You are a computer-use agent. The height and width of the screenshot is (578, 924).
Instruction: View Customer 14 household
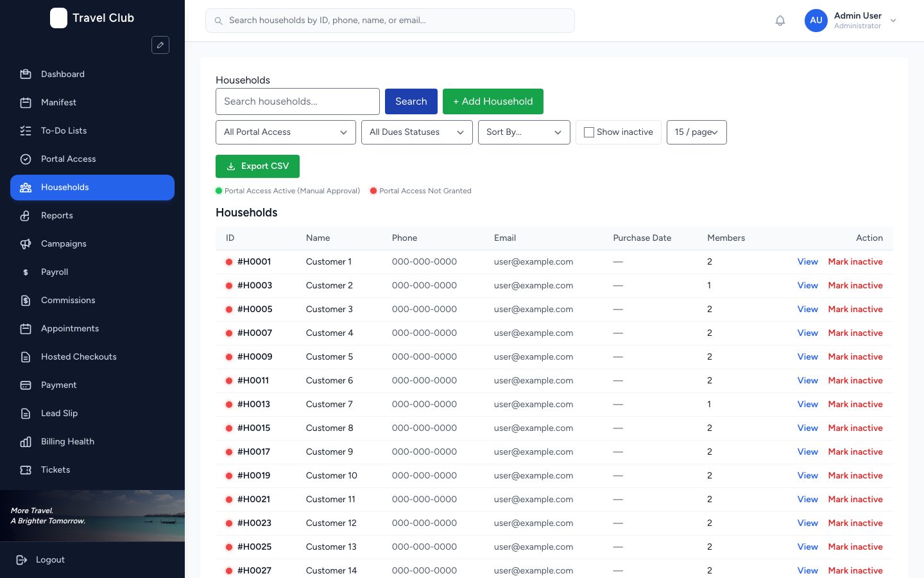[807, 571]
